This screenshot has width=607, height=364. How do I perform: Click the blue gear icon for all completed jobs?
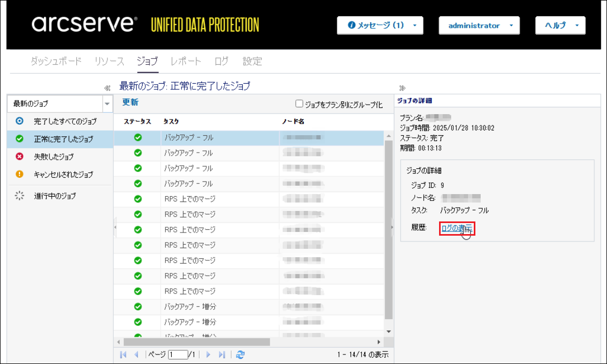pyautogui.click(x=19, y=121)
